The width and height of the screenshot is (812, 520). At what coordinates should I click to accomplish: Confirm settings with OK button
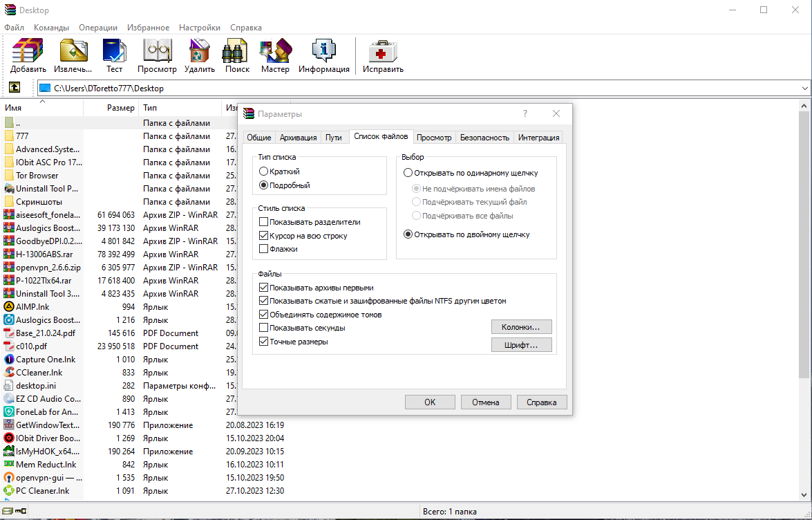[430, 402]
